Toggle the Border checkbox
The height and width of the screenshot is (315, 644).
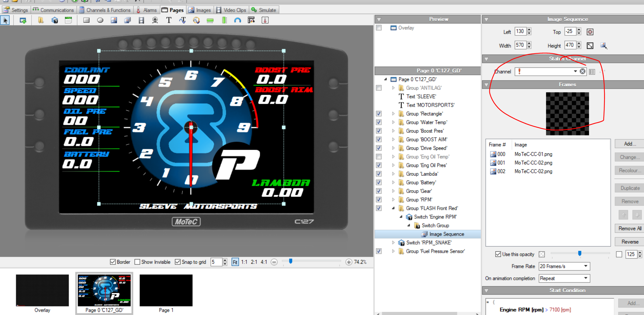[113, 262]
